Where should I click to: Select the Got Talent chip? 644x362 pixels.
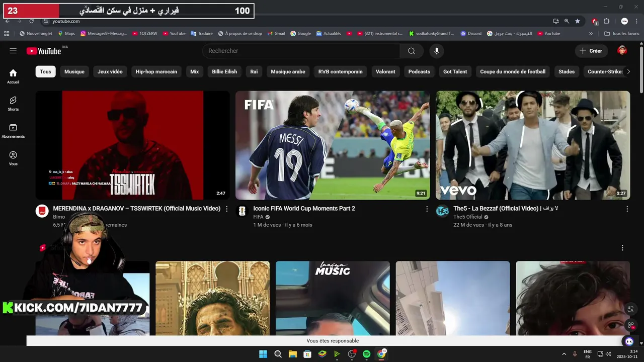[x=455, y=71]
